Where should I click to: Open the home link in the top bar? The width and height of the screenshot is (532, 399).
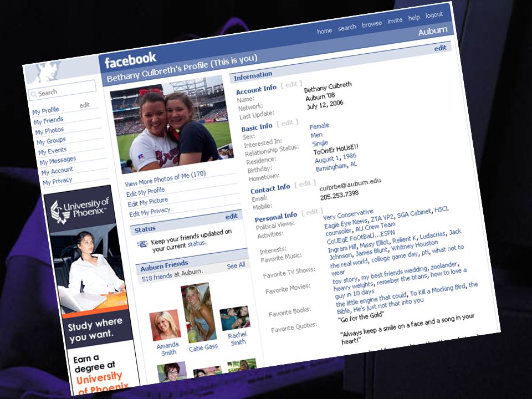point(324,31)
